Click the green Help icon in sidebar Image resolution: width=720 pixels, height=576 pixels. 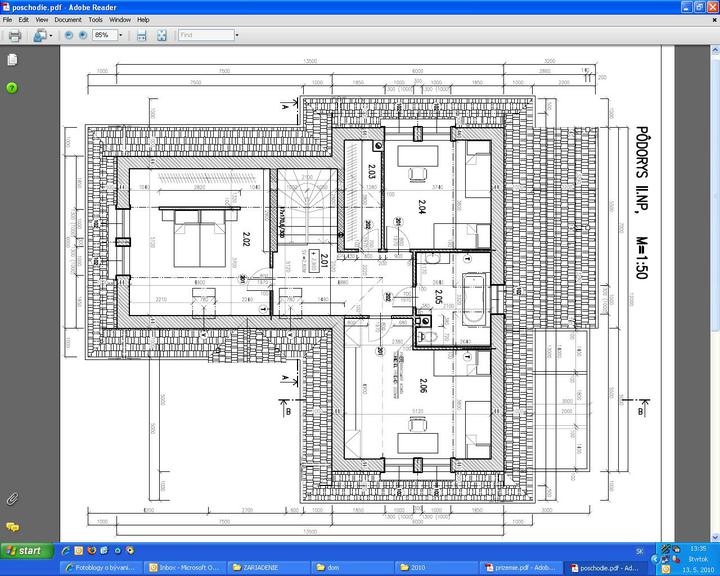tap(12, 88)
